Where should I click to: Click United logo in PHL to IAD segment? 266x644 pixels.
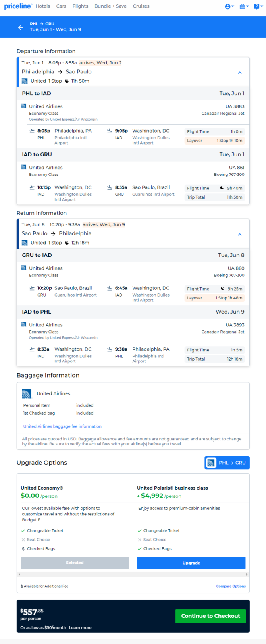pyautogui.click(x=24, y=106)
